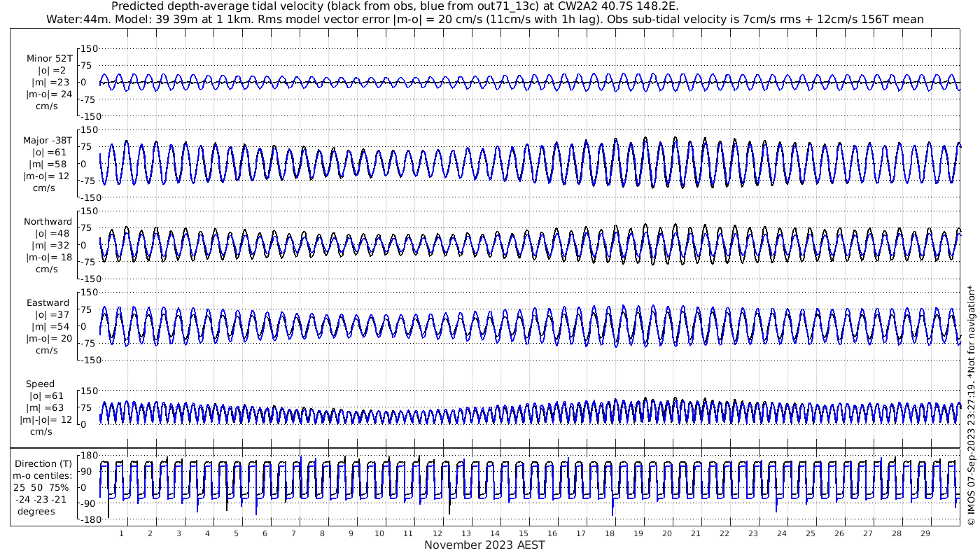Select the '-24 -23 -21' centile values

(43, 499)
